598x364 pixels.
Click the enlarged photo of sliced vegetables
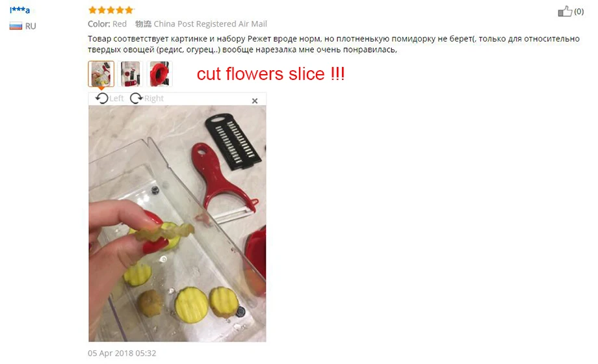177,224
